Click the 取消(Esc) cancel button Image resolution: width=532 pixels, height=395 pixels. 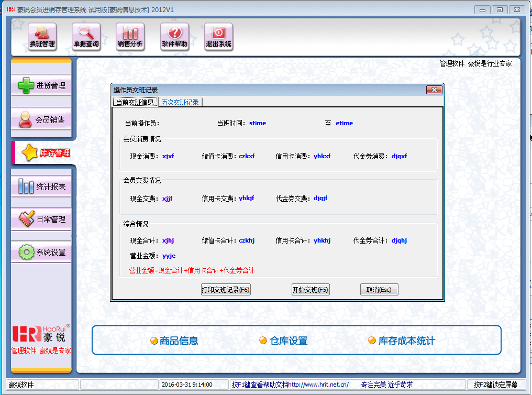click(379, 290)
